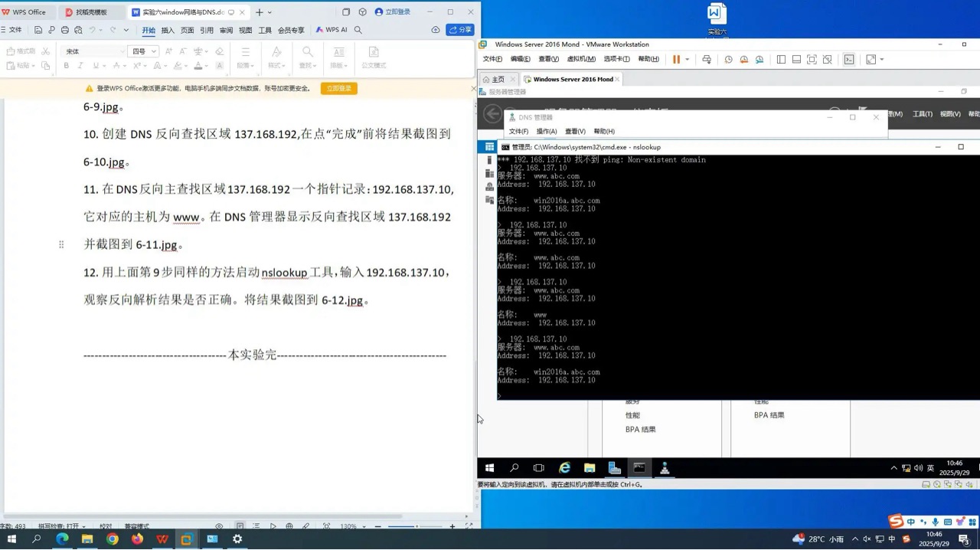980x550 pixels.
Task: Click orange 立即登录 button in notice bar
Action: pyautogui.click(x=338, y=88)
